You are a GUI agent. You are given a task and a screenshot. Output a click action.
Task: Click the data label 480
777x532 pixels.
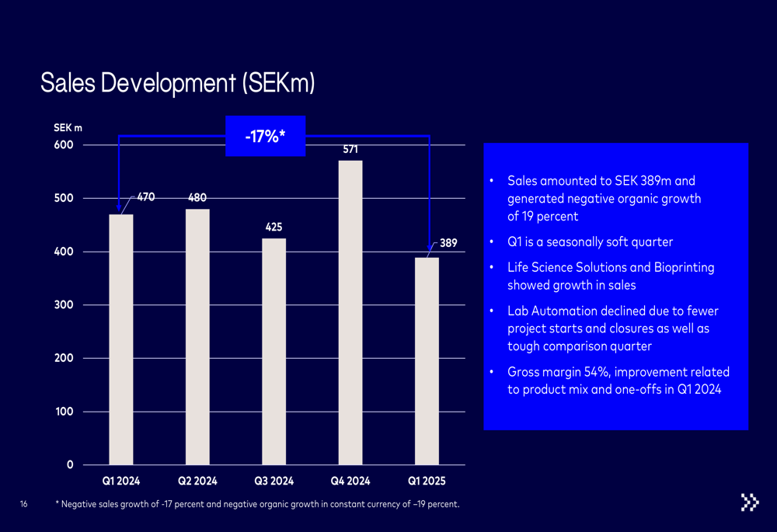coord(197,197)
